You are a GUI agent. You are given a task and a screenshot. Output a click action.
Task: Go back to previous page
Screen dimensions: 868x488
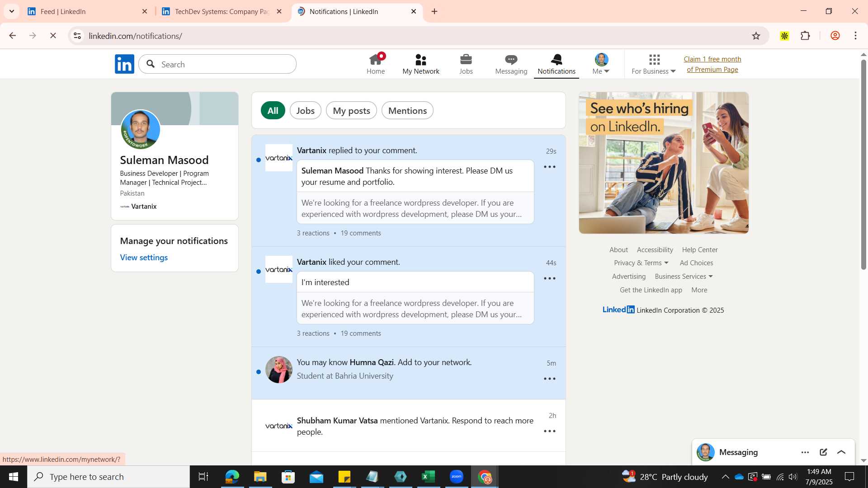pos(13,36)
